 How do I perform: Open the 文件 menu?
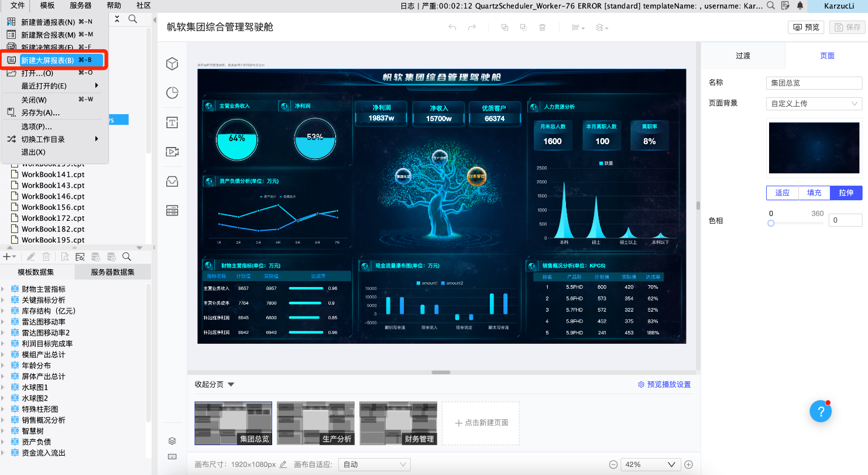[18, 5]
